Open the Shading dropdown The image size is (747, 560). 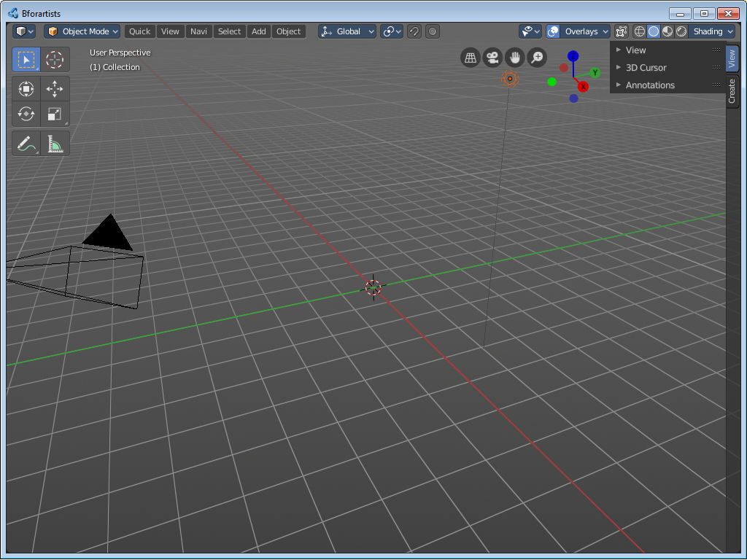pos(712,31)
